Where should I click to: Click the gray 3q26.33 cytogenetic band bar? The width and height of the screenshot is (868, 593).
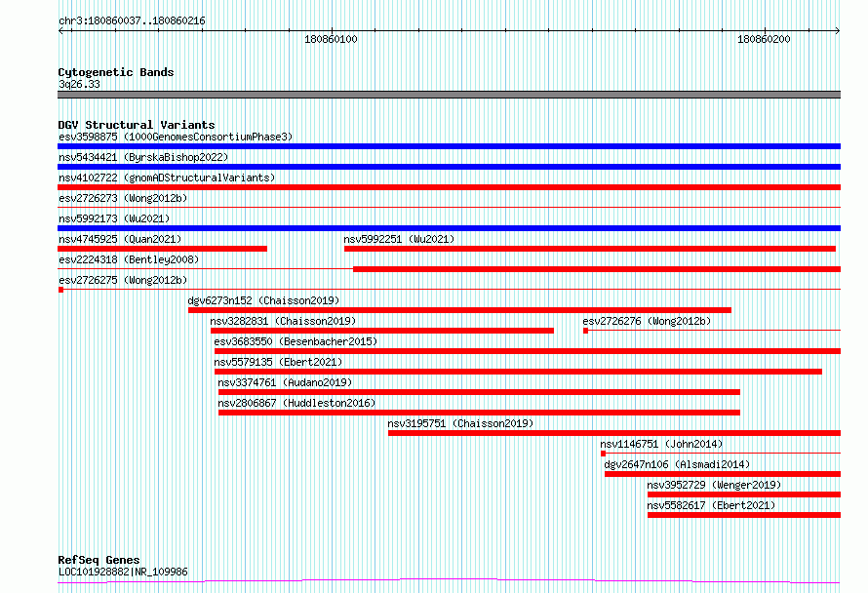pyautogui.click(x=449, y=95)
